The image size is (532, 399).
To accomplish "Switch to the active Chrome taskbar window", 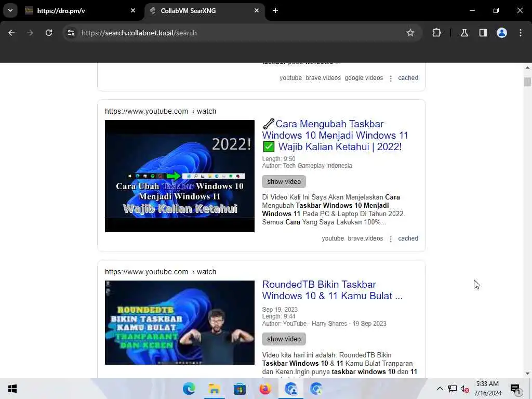I will (x=291, y=389).
